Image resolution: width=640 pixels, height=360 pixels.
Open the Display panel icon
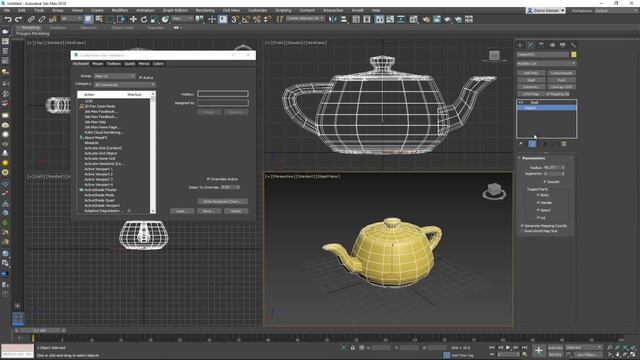563,45
